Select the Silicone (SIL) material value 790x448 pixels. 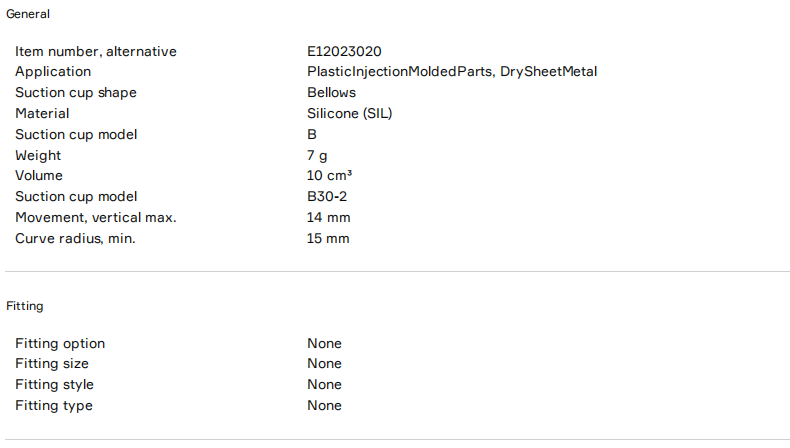coord(349,114)
